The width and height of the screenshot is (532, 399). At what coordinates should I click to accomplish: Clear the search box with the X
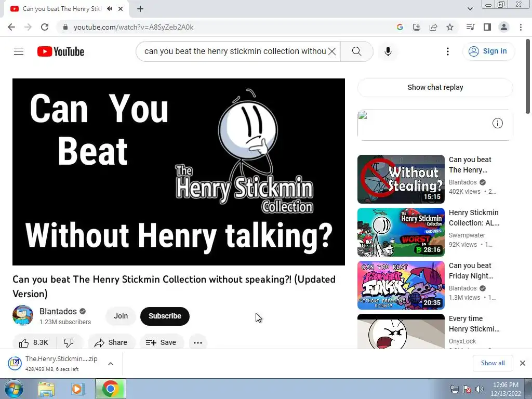click(x=332, y=51)
